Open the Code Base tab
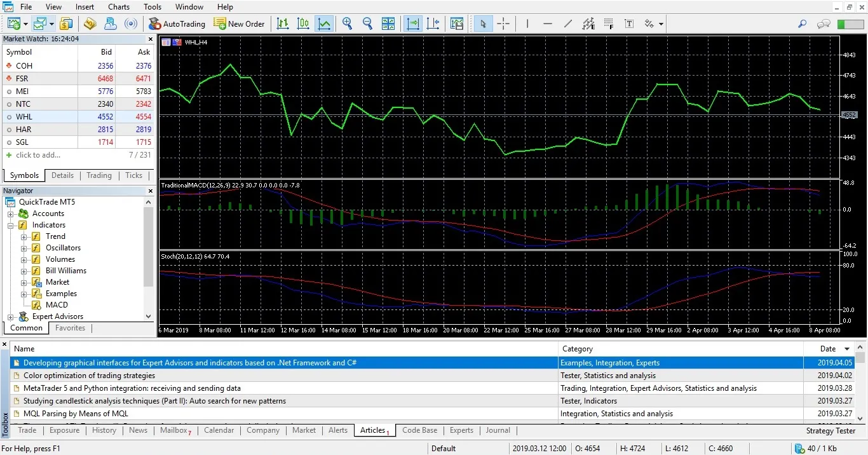 coord(419,430)
